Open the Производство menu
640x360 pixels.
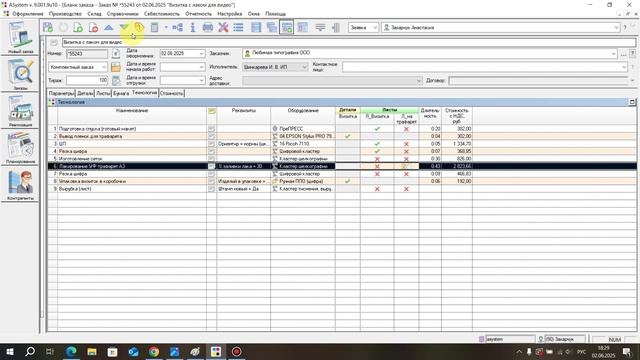65,14
